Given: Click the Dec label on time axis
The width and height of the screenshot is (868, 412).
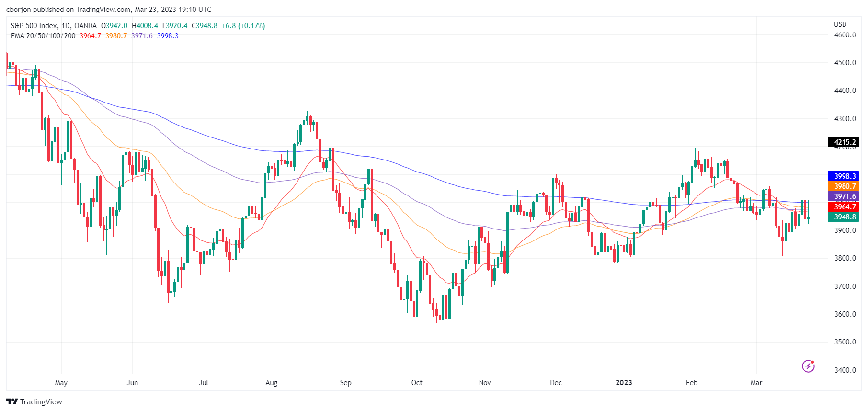Looking at the screenshot, I should (x=556, y=383).
